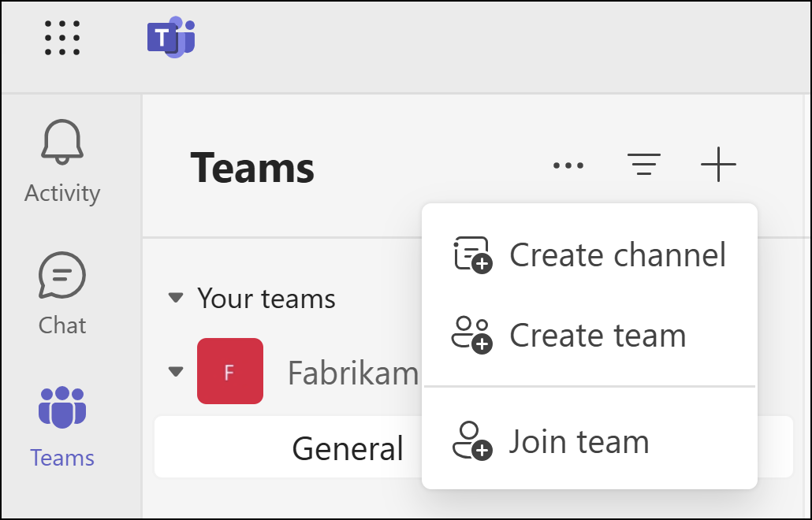The image size is (812, 520).
Task: Open the Microsoft 365 app launcher grid
Action: click(61, 36)
